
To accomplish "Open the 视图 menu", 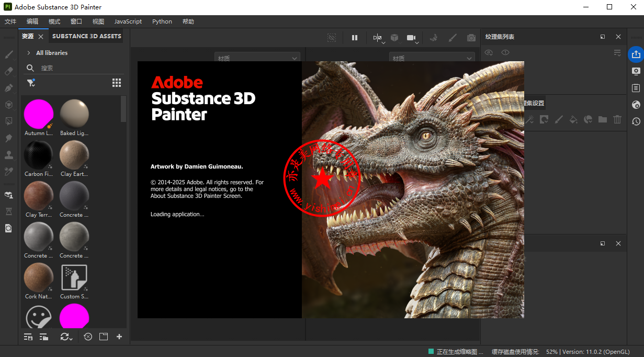I will [98, 21].
